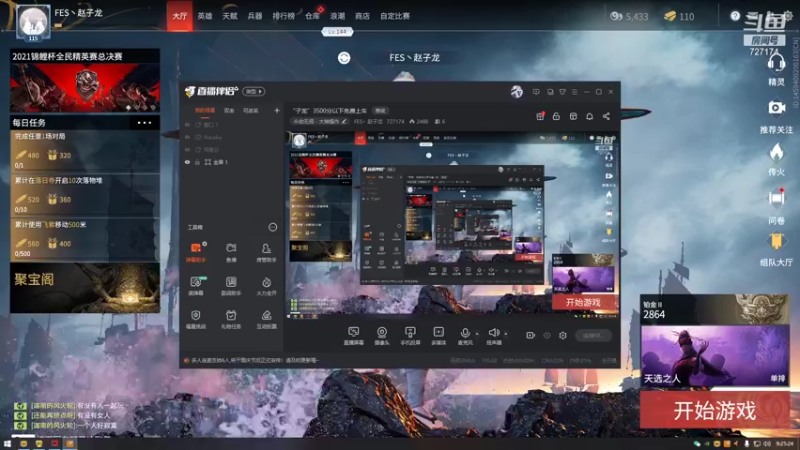
Task: Expand the microphone options arrow
Action: pos(477,334)
